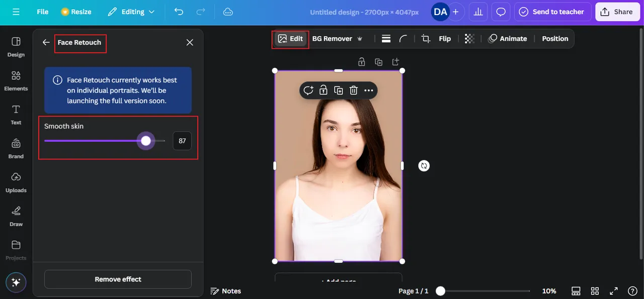This screenshot has width=644, height=299.
Task: Open Canva AI assistant sparkle button
Action: pos(16,282)
